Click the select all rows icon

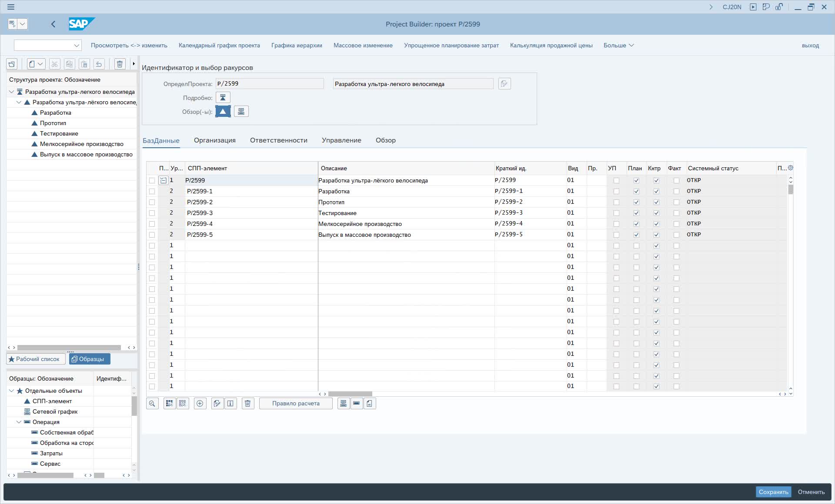click(x=170, y=404)
